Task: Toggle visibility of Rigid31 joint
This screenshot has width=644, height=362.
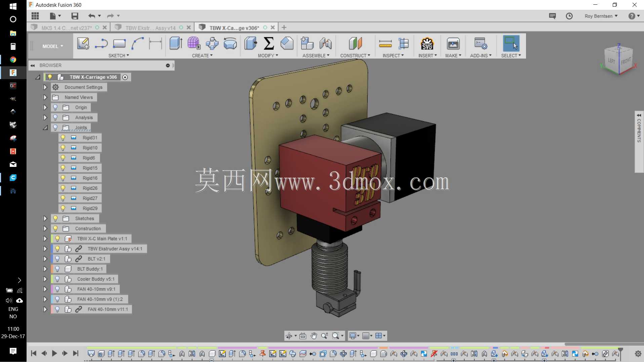Action: coord(63,138)
